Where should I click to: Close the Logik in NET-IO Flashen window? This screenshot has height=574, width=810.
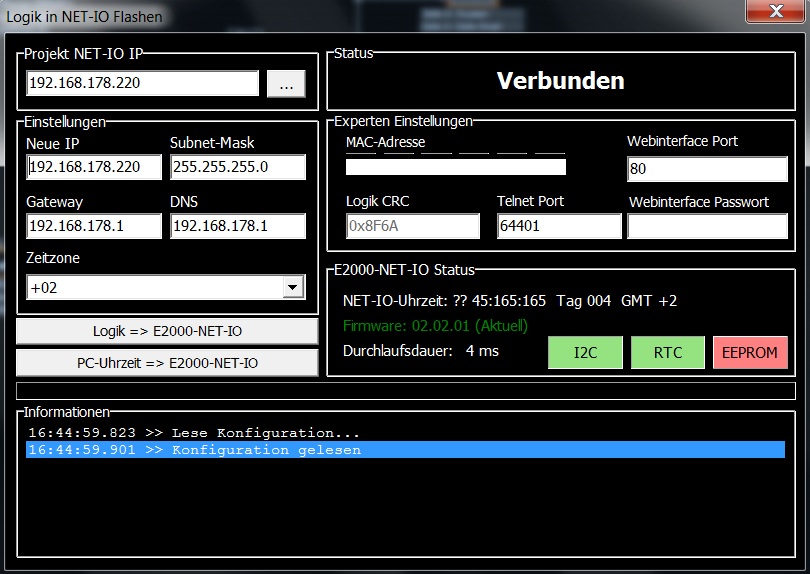(775, 14)
